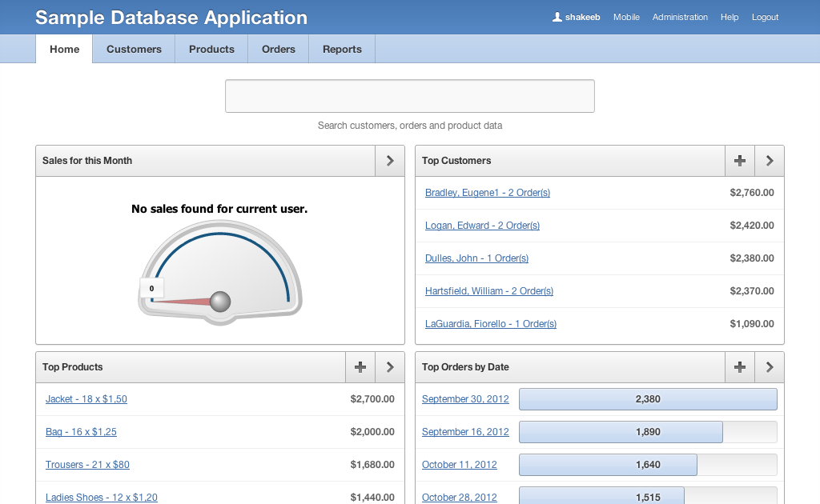This screenshot has width=820, height=504.
Task: Open Bradley, Eugene1 customer link
Action: pyautogui.click(x=487, y=193)
